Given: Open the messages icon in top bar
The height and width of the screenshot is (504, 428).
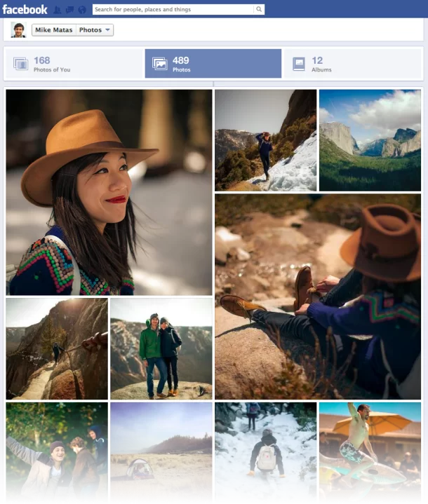Looking at the screenshot, I should pyautogui.click(x=69, y=10).
